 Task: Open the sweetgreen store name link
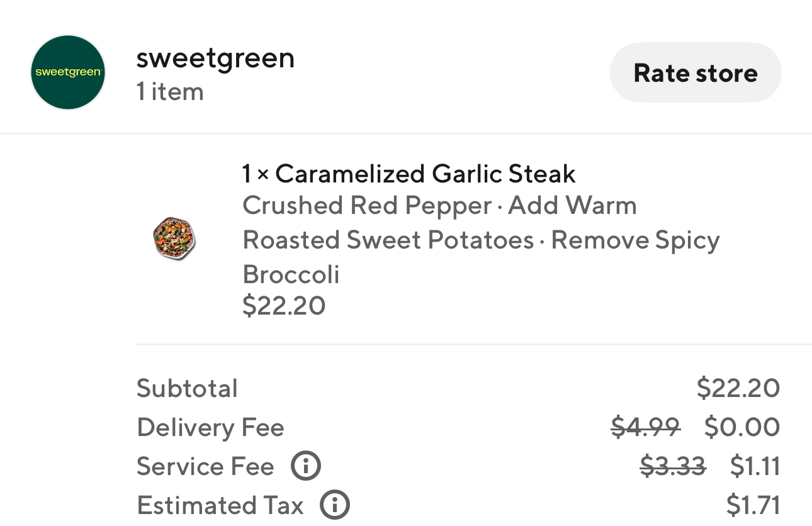(x=215, y=59)
